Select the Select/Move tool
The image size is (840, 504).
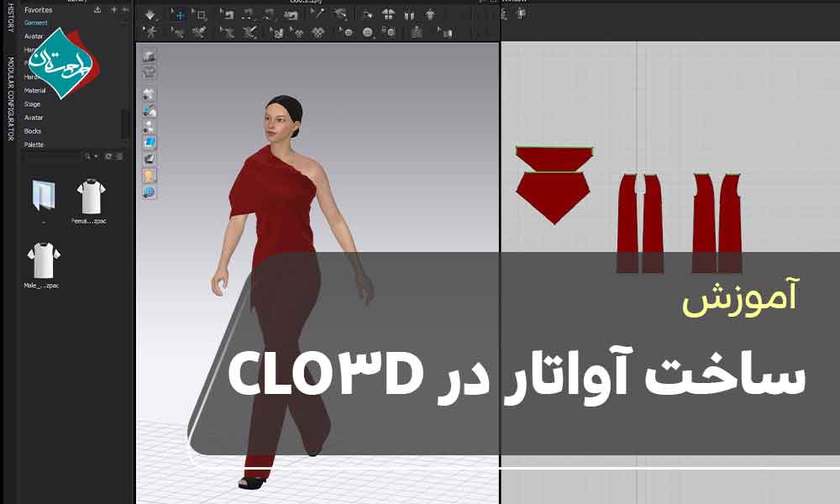pyautogui.click(x=180, y=14)
